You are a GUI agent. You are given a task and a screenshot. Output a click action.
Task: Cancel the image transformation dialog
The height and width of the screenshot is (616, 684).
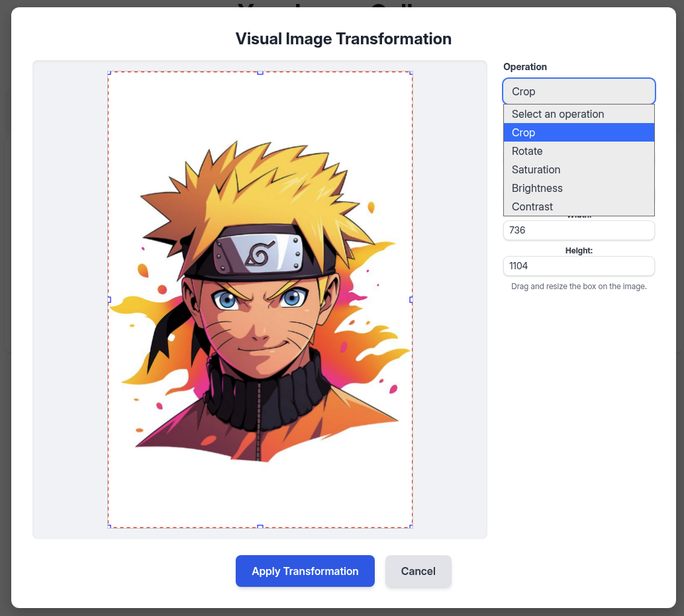pyautogui.click(x=418, y=571)
